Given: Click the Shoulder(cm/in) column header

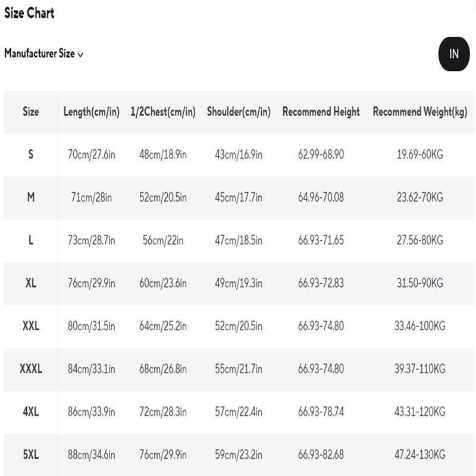Looking at the screenshot, I should 239,112.
